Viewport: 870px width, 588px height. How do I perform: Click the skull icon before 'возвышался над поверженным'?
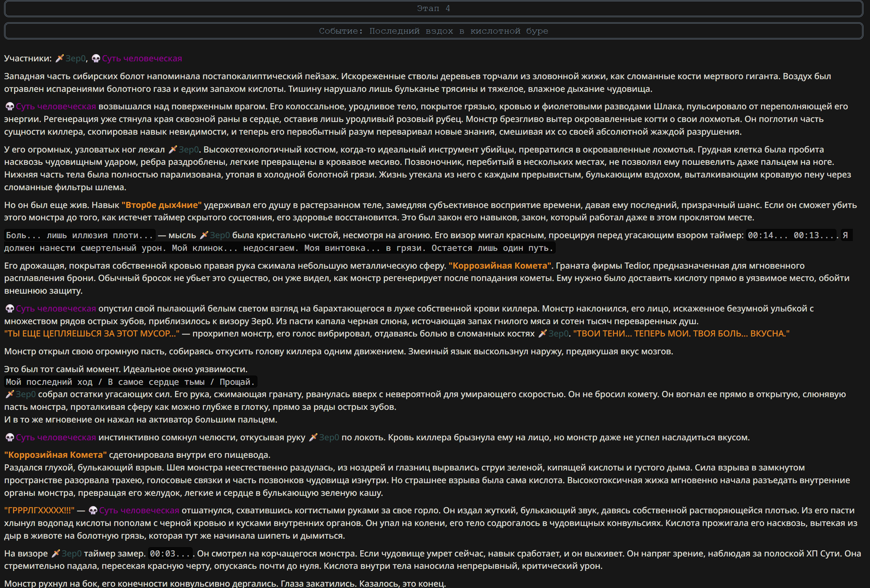point(10,107)
